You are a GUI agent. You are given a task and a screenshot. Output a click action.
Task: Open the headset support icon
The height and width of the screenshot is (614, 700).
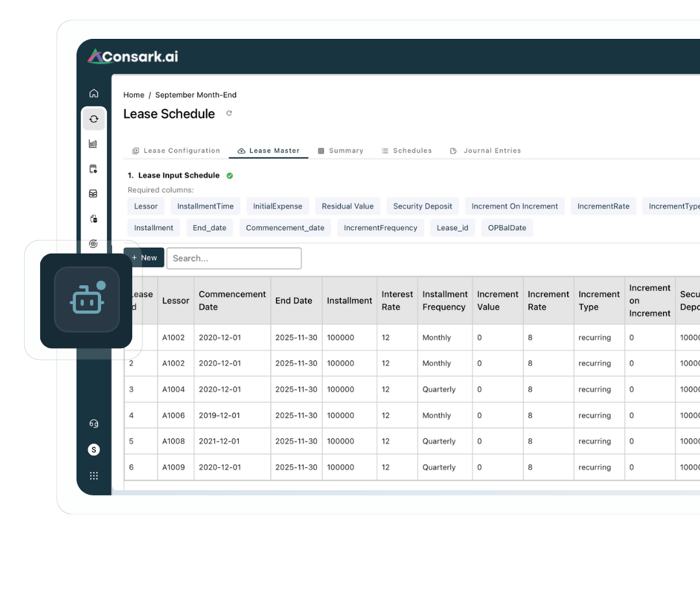click(93, 424)
